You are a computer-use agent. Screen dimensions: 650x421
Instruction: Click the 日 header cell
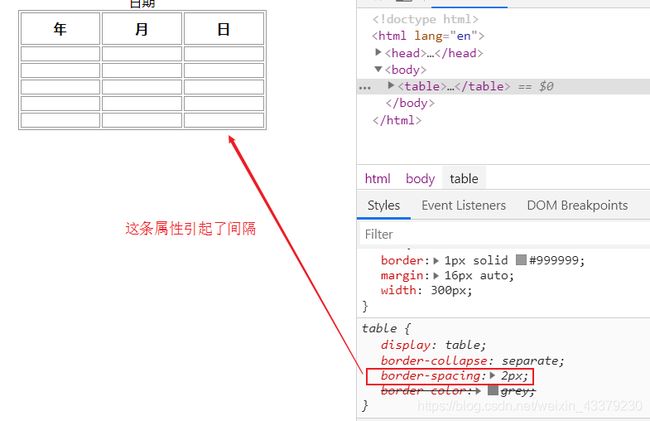(224, 29)
